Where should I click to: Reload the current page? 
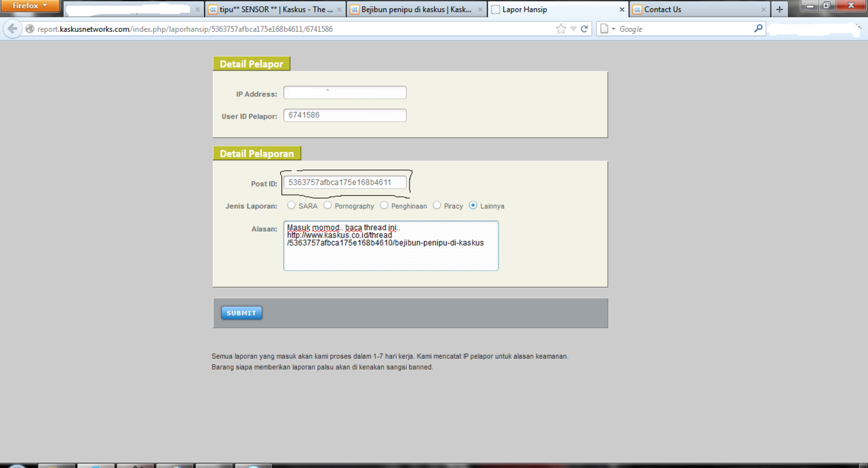point(585,29)
